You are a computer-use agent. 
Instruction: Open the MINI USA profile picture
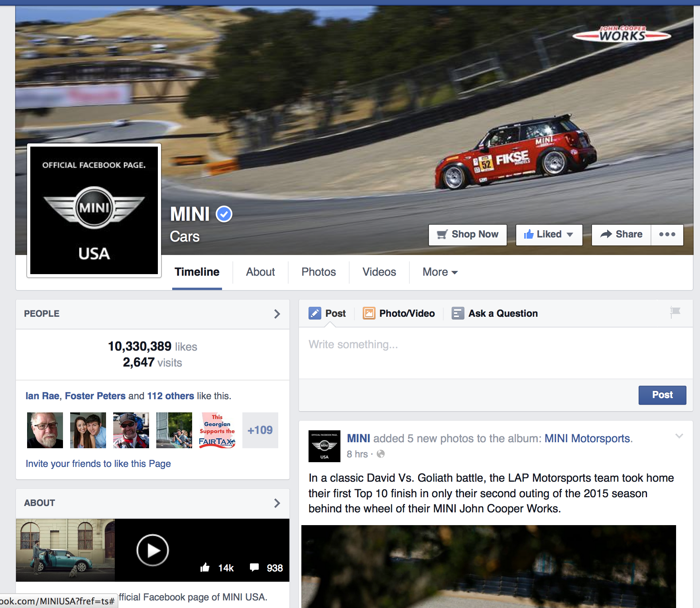click(94, 210)
